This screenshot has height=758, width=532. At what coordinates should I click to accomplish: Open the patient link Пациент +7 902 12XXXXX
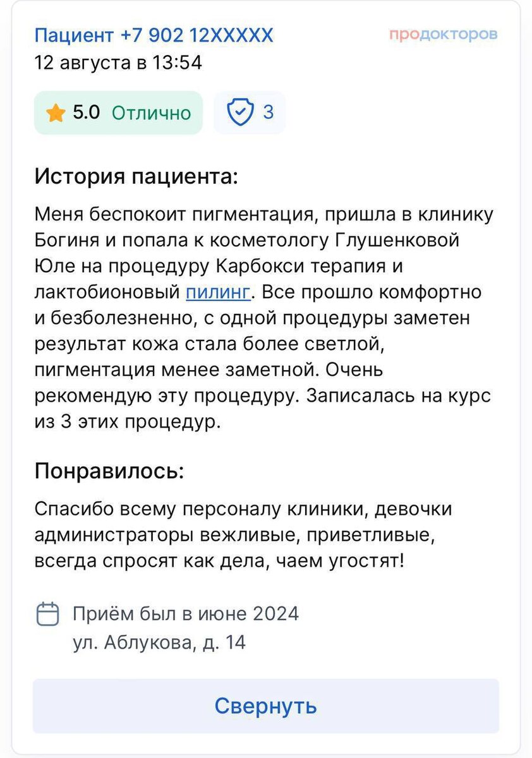(154, 35)
